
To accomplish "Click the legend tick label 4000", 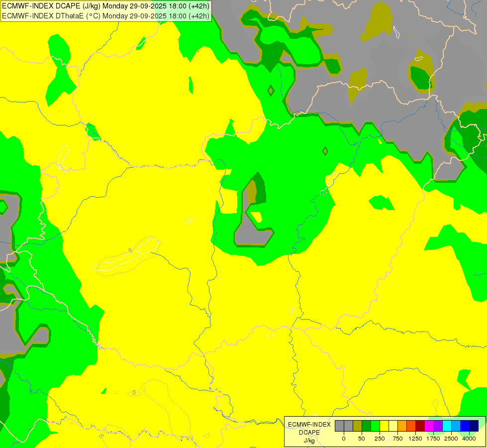I will coord(469,439).
